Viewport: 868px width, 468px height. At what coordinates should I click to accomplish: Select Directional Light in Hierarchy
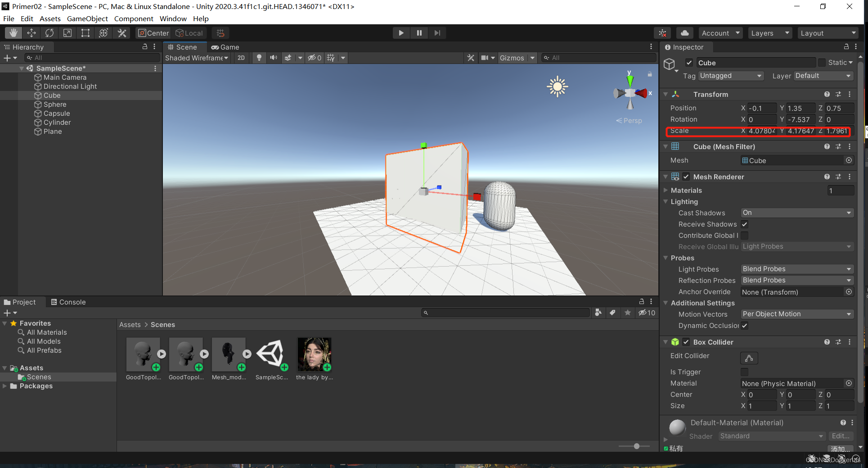click(x=70, y=86)
